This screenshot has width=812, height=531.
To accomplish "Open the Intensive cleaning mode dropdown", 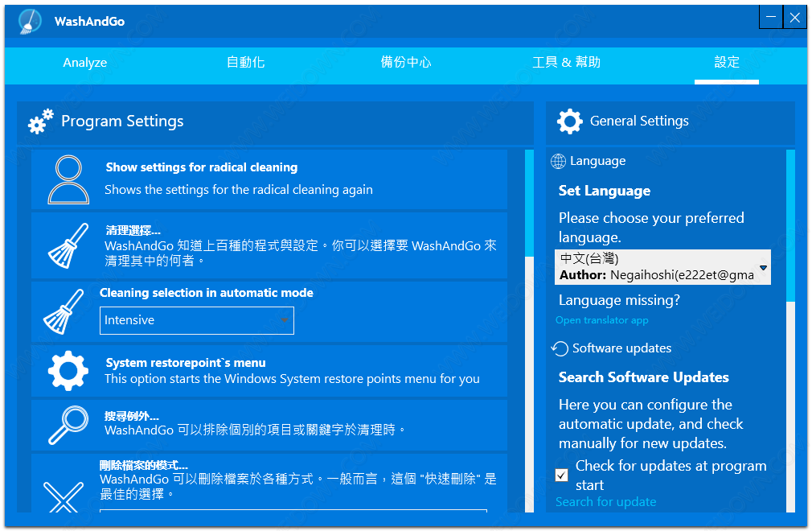I will click(x=197, y=321).
